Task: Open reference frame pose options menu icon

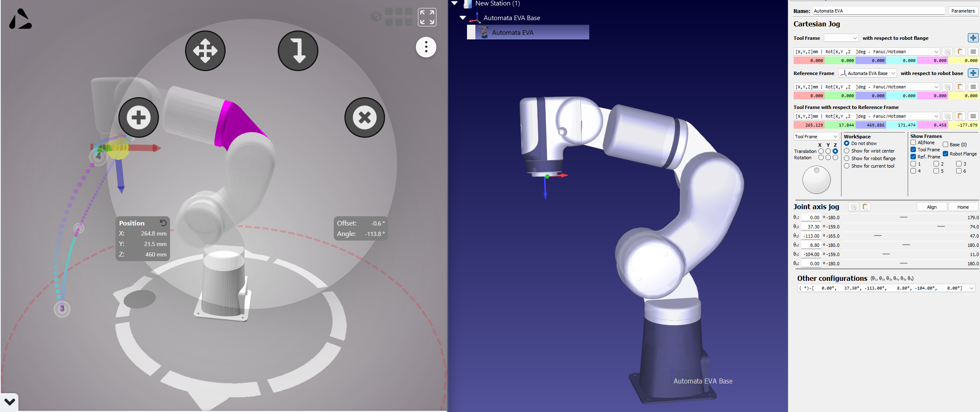Action: [973, 87]
